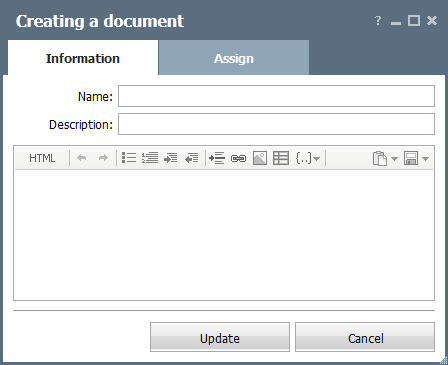Switch to the Assign tab
Image resolution: width=448 pixels, height=365 pixels.
[x=234, y=58]
